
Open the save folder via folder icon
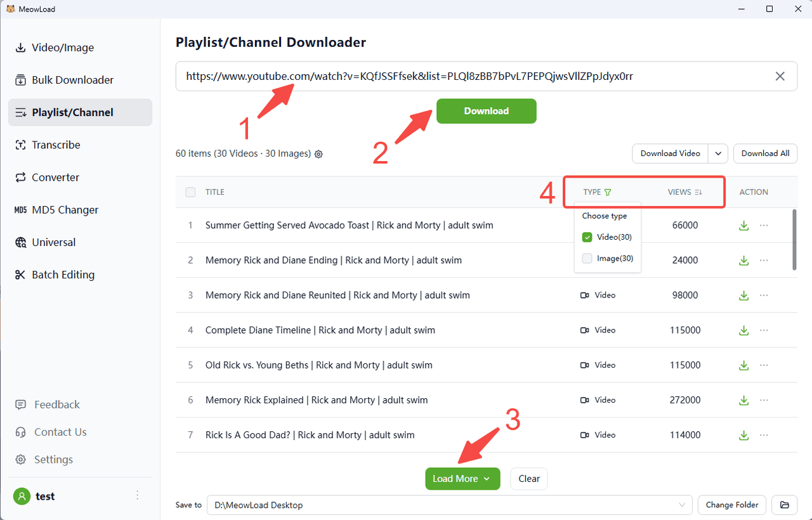coord(785,505)
